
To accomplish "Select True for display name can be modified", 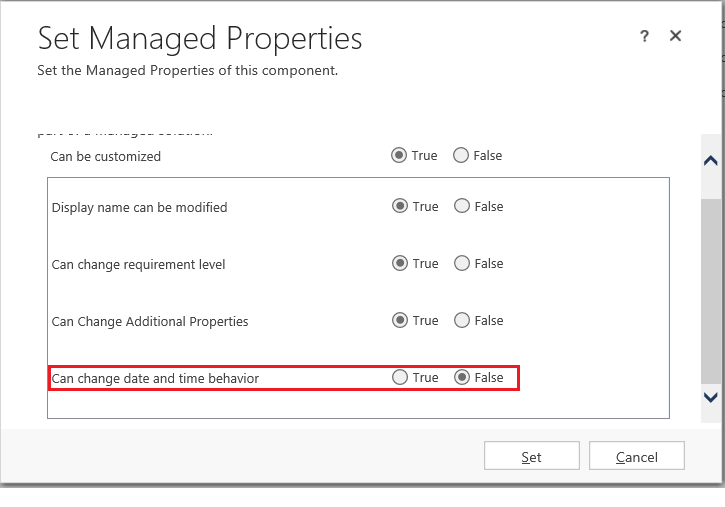I will (x=400, y=207).
